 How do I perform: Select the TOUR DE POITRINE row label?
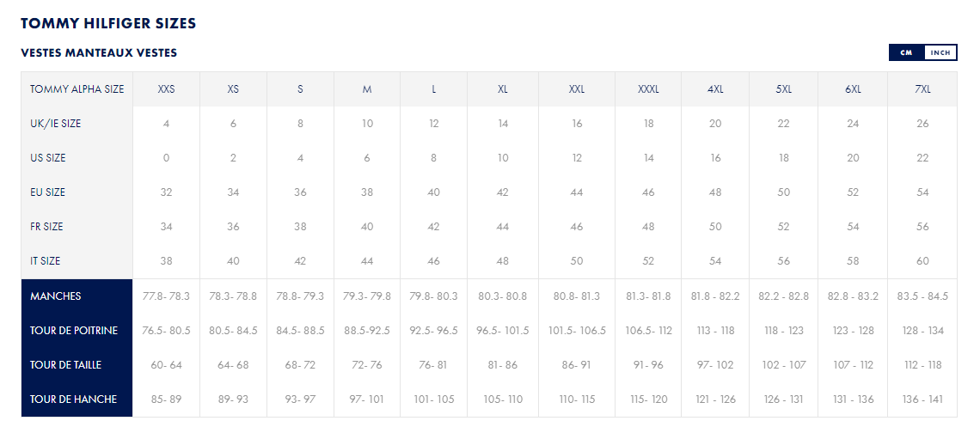point(74,331)
